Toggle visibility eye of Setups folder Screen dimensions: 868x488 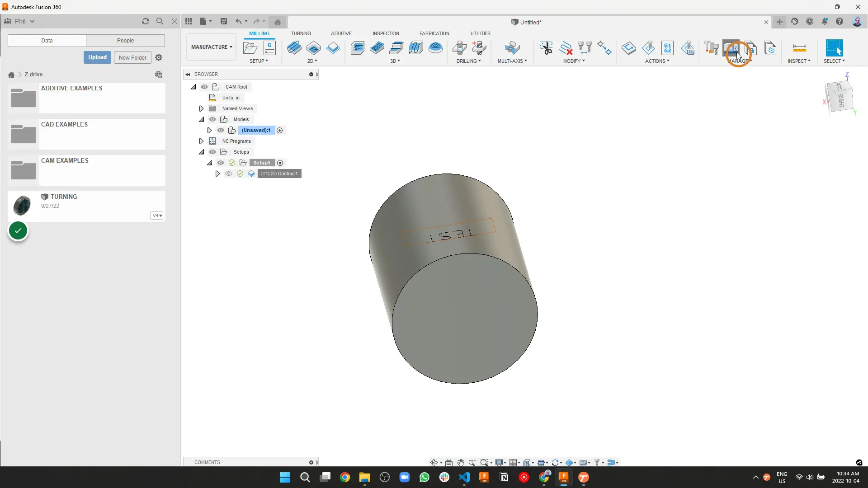[212, 152]
